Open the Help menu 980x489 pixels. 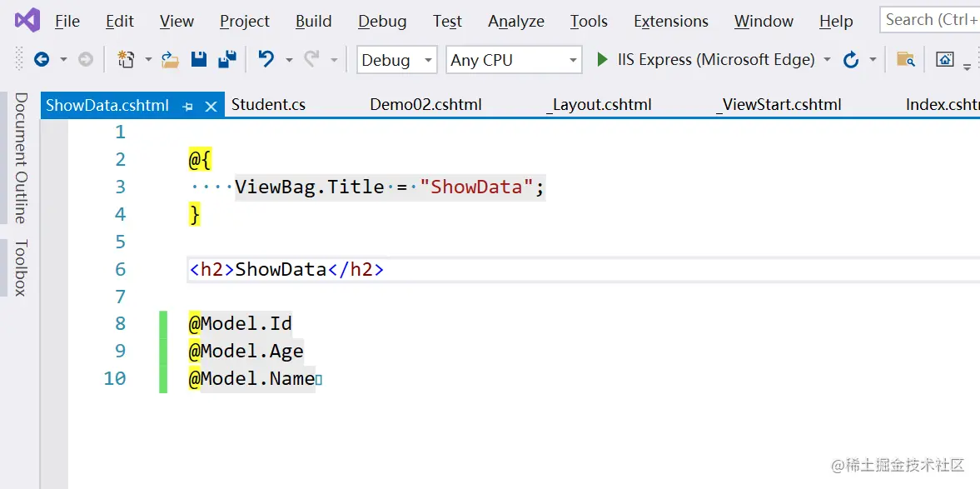pyautogui.click(x=836, y=22)
